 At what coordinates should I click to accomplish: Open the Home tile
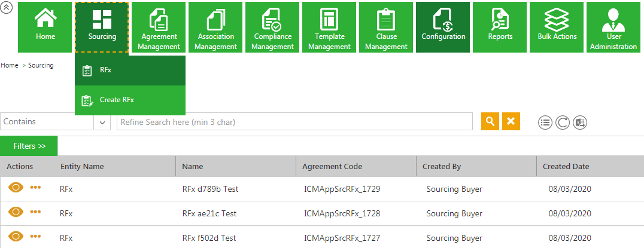coord(45,27)
